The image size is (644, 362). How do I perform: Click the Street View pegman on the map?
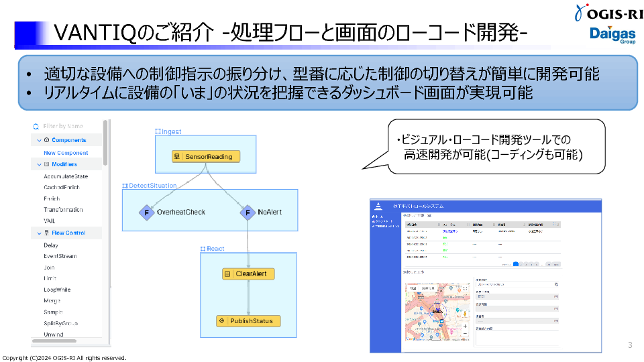pos(465,313)
